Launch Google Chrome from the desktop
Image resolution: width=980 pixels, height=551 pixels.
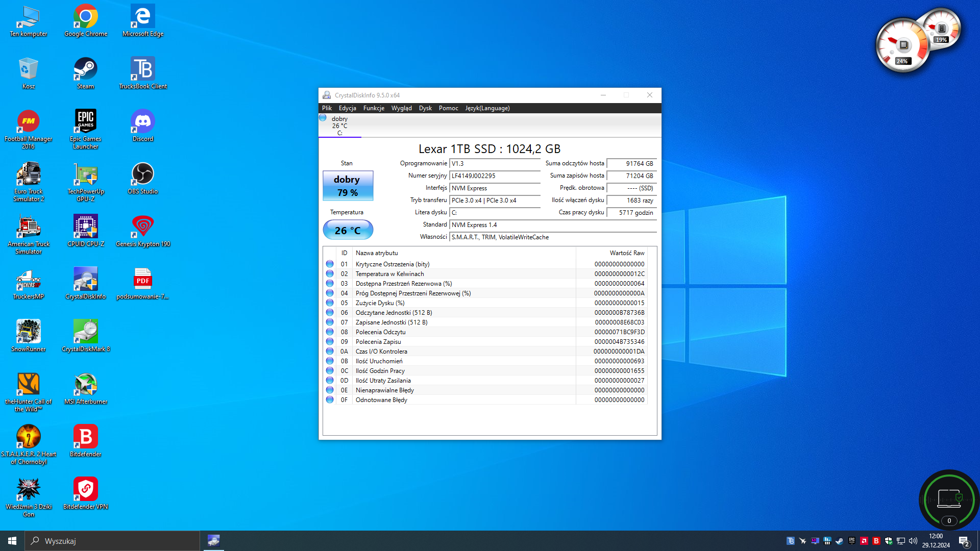tap(86, 21)
